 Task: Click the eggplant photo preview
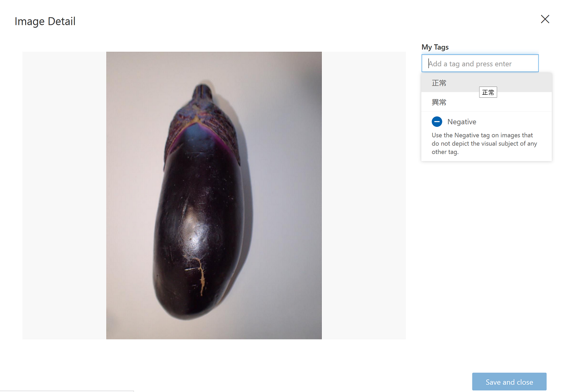point(214,196)
